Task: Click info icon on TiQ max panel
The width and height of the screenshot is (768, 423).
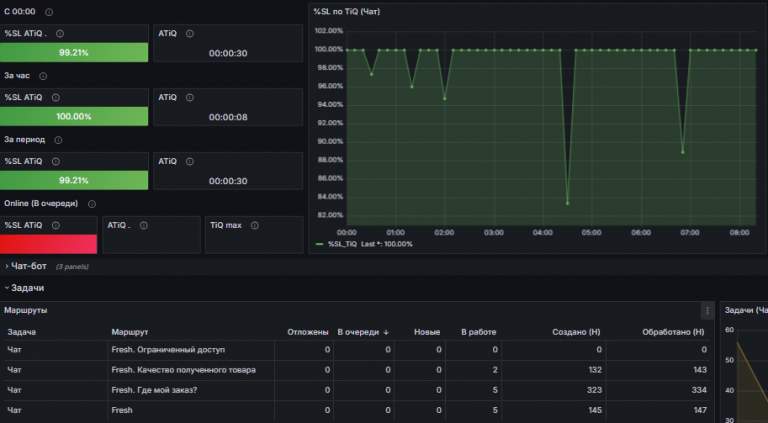Action: tap(256, 225)
